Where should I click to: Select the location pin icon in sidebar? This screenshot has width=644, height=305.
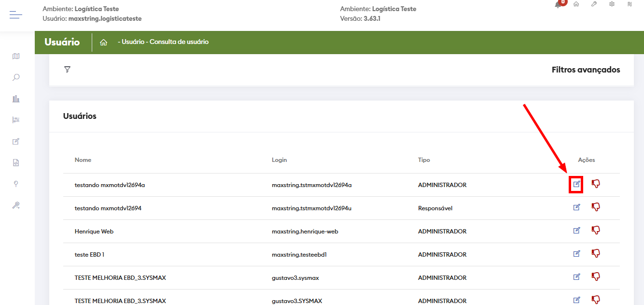[x=16, y=184]
